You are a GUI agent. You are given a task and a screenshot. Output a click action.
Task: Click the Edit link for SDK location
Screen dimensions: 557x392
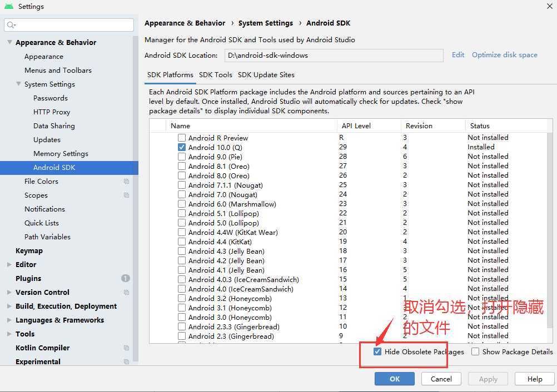click(458, 54)
